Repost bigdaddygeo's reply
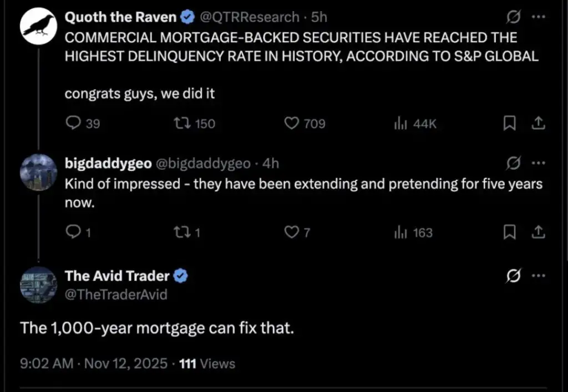Image resolution: width=568 pixels, height=392 pixels. point(181,233)
